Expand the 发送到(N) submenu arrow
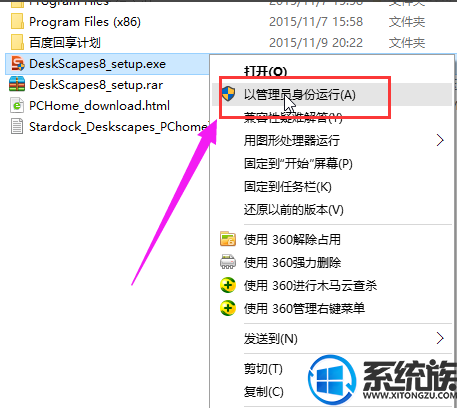 point(440,338)
